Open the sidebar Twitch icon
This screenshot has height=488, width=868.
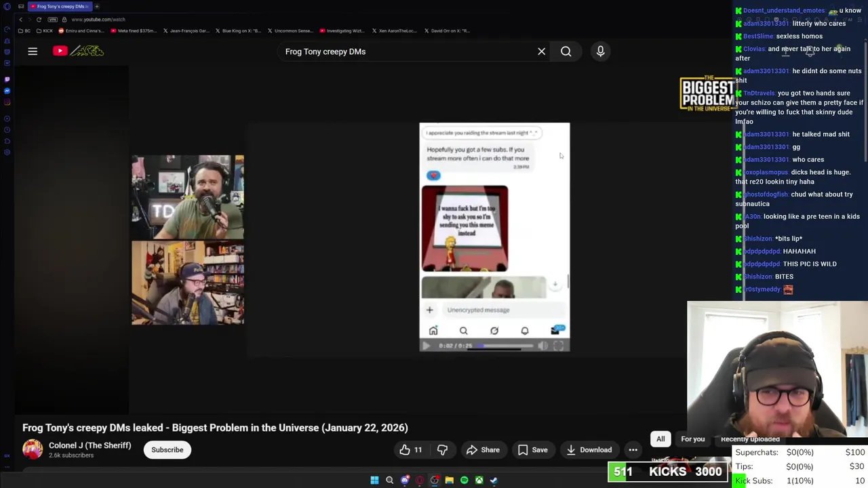[x=7, y=79]
